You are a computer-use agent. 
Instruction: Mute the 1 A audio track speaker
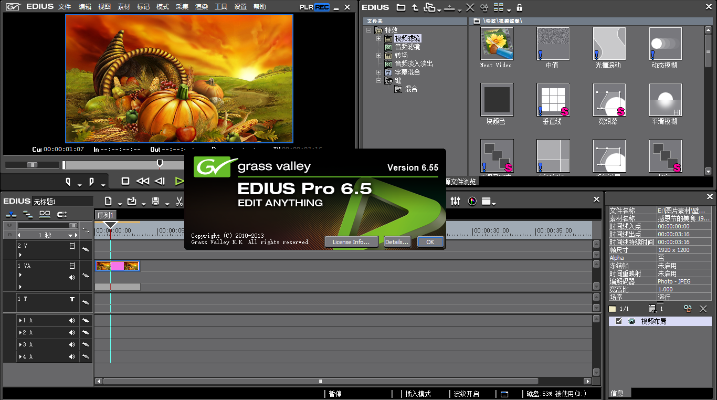[x=72, y=320]
